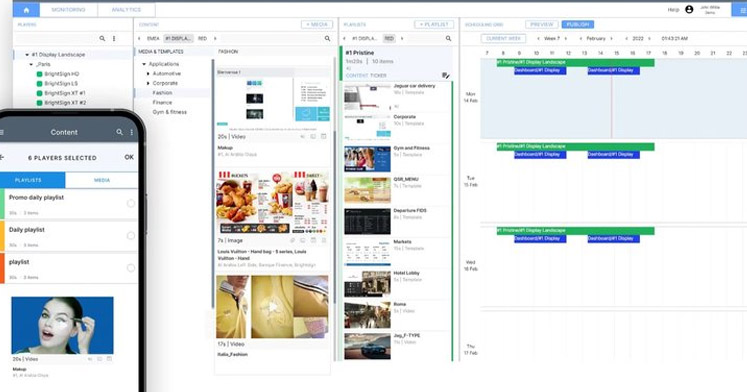Open the phone header kebab menu
This screenshot has width=747, height=392.
132,132
